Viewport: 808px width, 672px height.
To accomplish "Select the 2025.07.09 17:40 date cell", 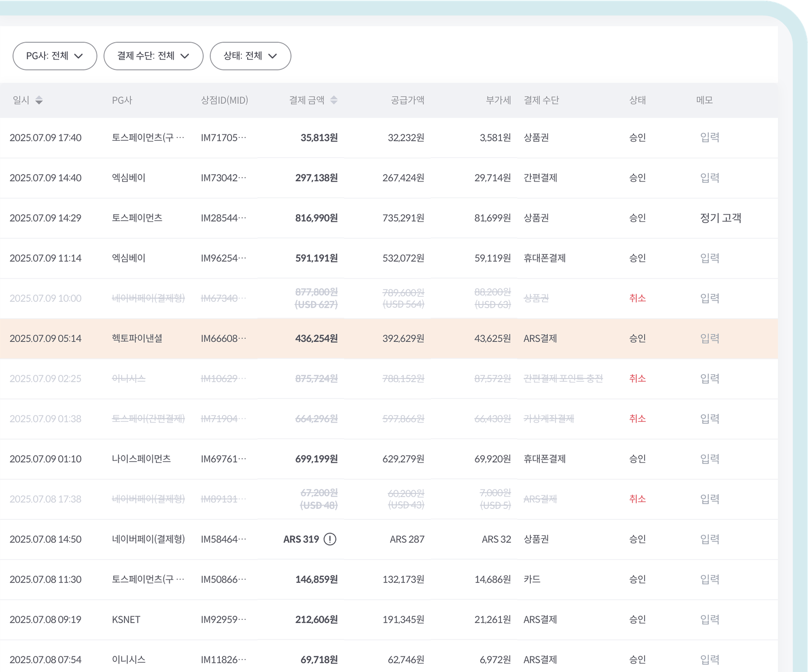I will [x=45, y=138].
